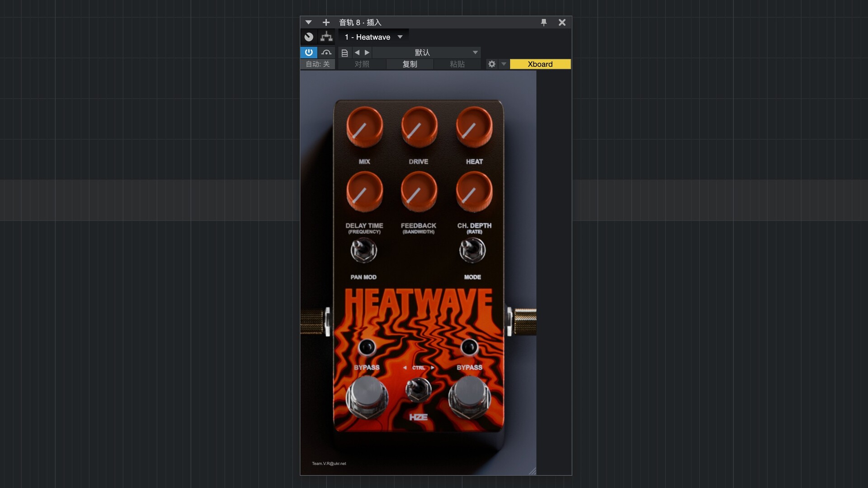This screenshot has width=868, height=488.
Task: Flip the PAN MOD toggle switch
Action: 363,250
